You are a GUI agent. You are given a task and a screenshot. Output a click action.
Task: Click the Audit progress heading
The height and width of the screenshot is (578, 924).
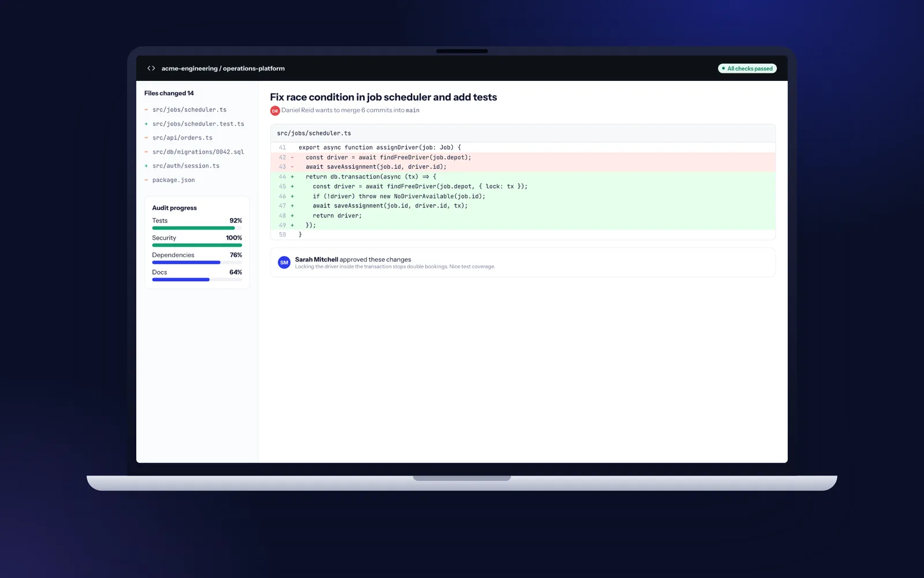[x=174, y=208]
